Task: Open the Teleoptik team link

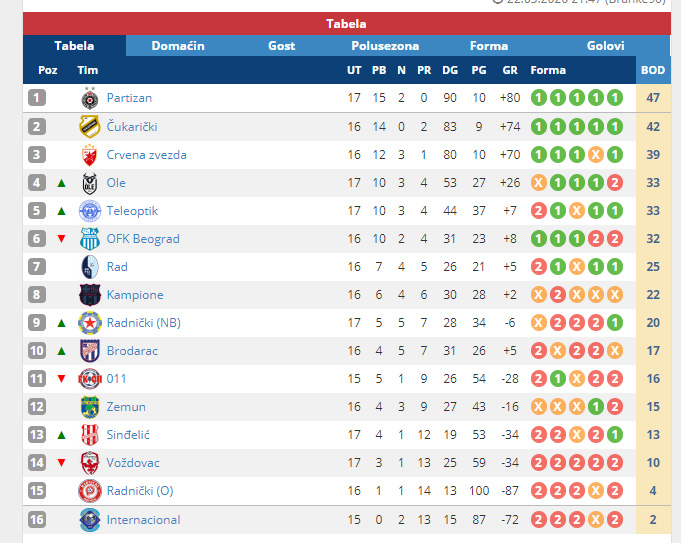Action: [132, 211]
